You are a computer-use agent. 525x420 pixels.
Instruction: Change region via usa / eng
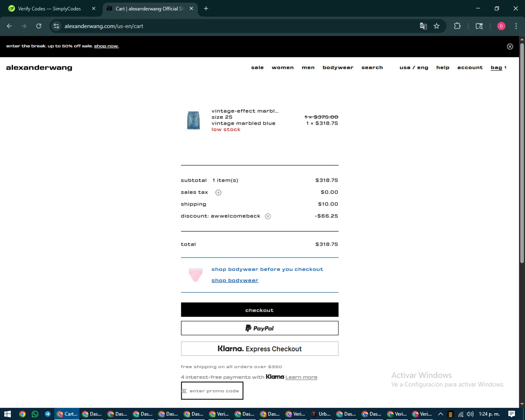(414, 68)
